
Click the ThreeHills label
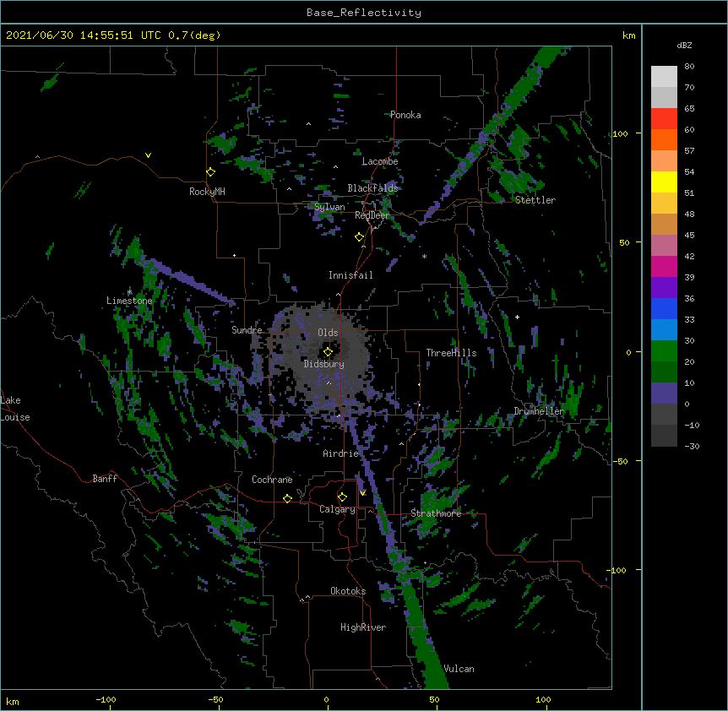point(451,353)
